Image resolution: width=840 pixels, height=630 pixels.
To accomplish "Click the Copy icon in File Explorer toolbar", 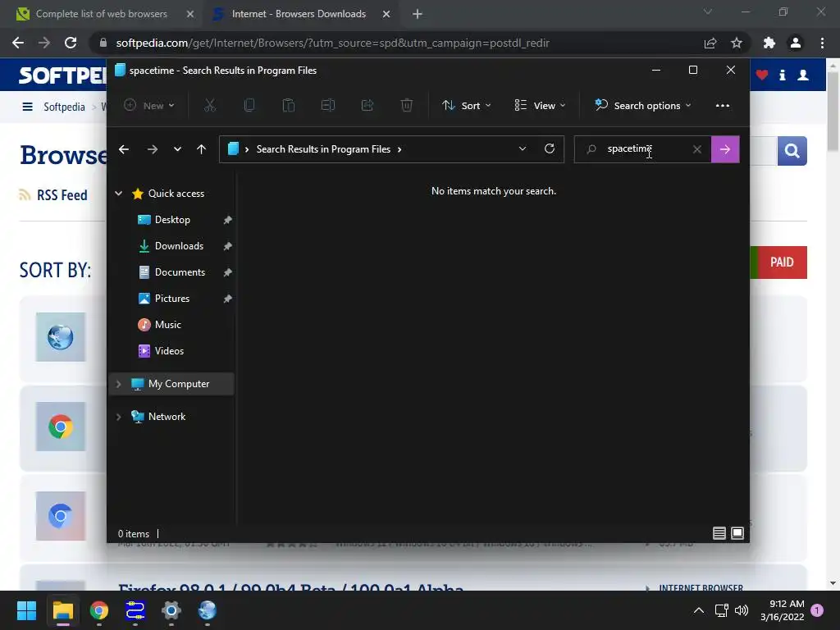I will click(249, 106).
